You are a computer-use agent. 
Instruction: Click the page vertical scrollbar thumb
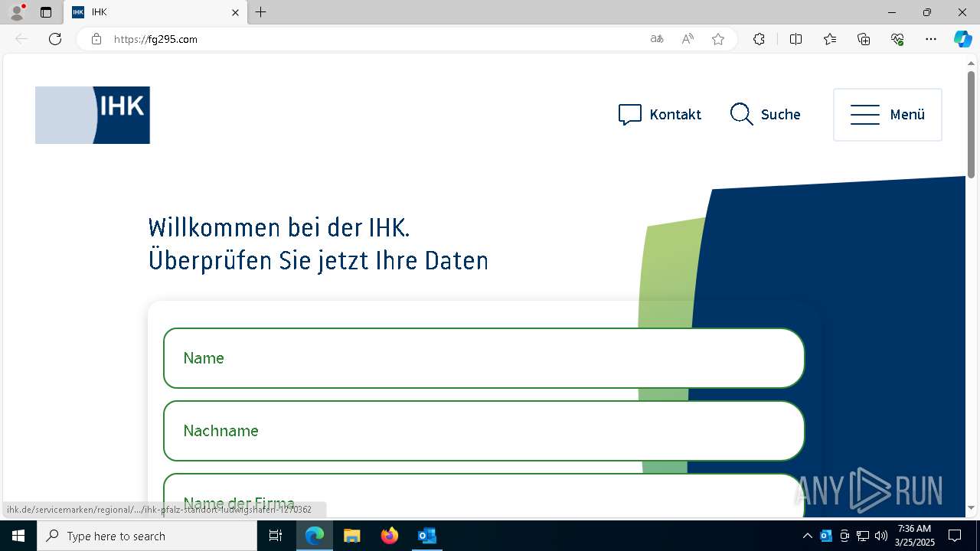point(971,124)
